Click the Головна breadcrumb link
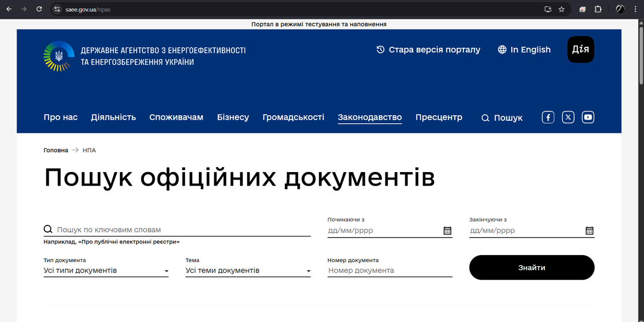This screenshot has height=322, width=644. click(56, 150)
